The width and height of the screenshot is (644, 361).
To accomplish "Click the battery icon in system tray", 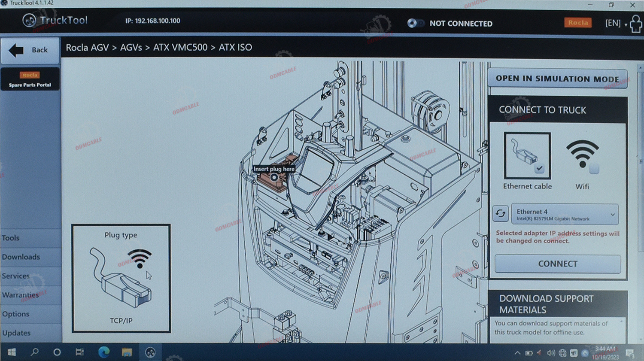I will [529, 353].
